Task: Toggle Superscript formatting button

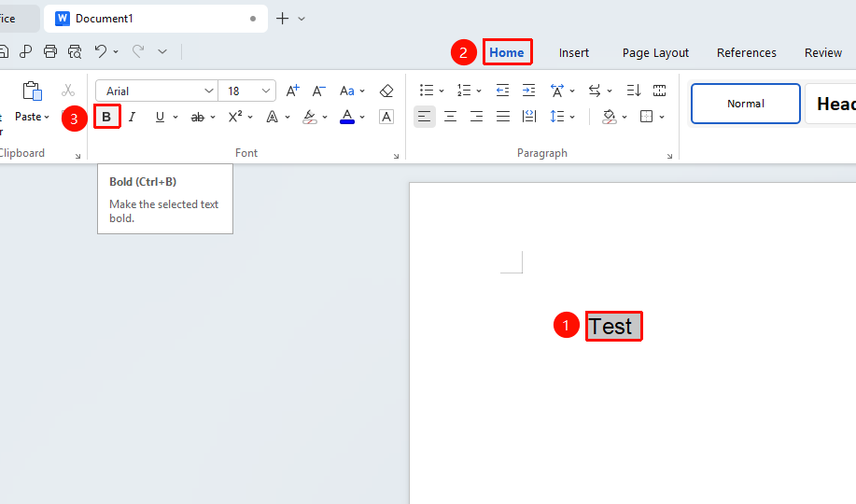Action: click(x=235, y=117)
